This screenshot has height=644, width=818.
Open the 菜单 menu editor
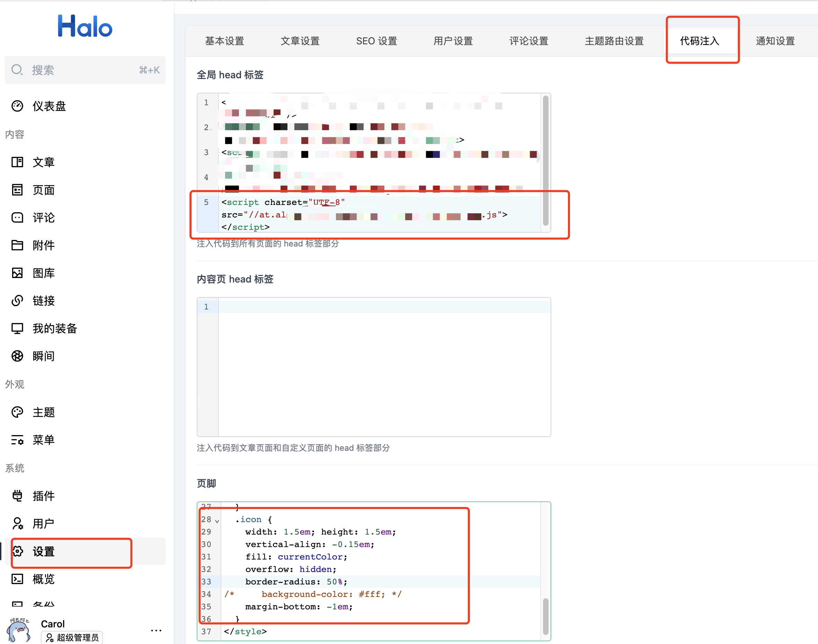pyautogui.click(x=43, y=440)
